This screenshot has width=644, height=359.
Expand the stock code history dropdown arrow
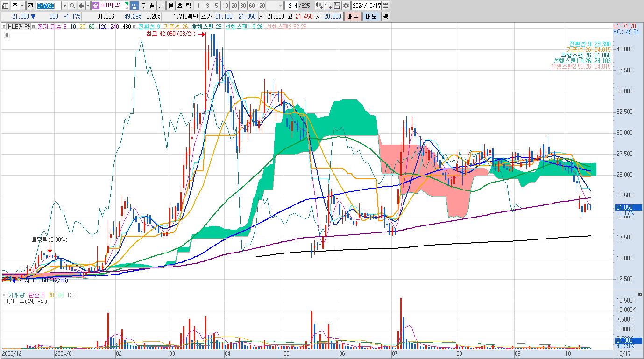(64, 6)
